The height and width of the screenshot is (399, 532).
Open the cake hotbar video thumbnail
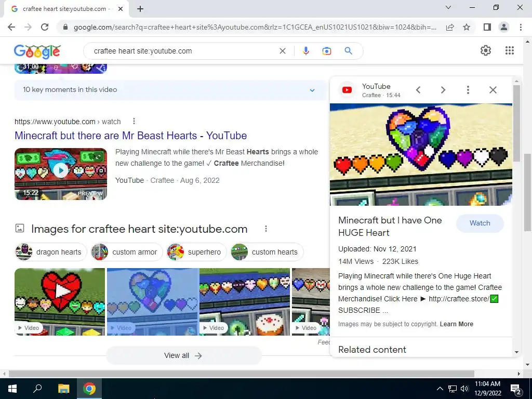pos(245,302)
